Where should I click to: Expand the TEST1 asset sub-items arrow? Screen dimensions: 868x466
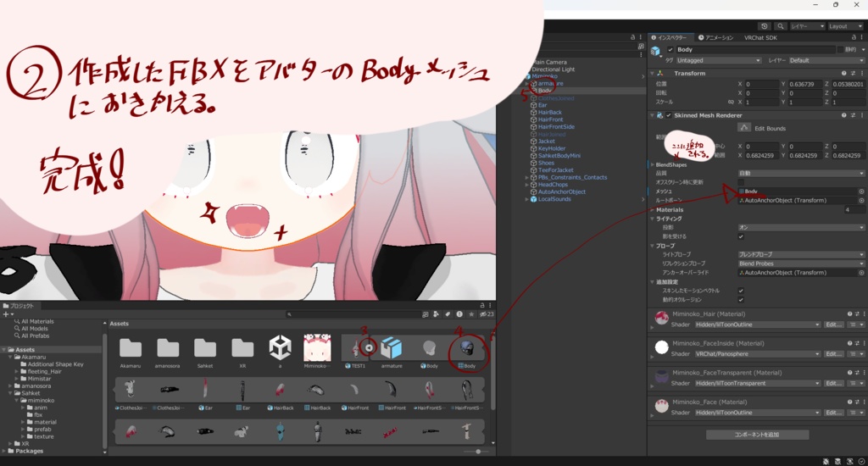pos(369,347)
